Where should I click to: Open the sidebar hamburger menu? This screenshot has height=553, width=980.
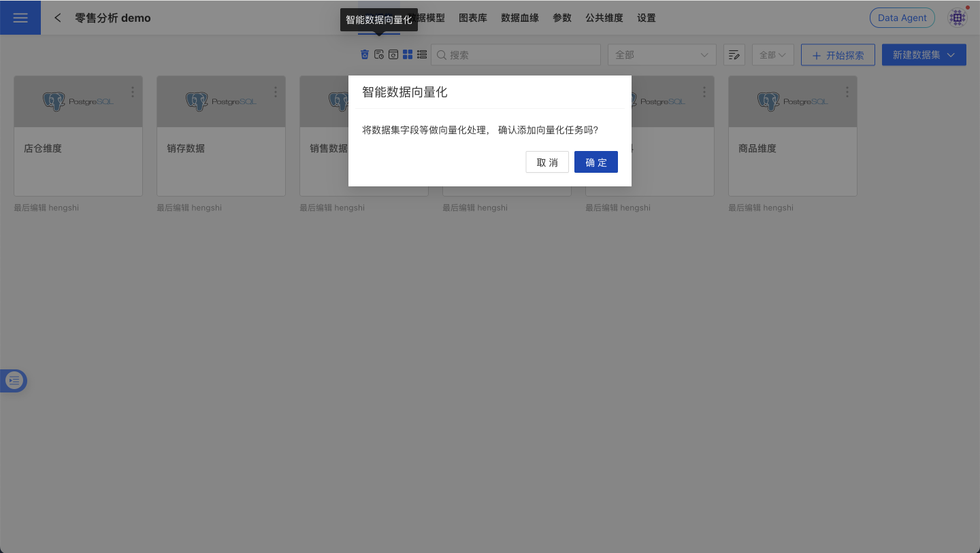click(x=20, y=18)
